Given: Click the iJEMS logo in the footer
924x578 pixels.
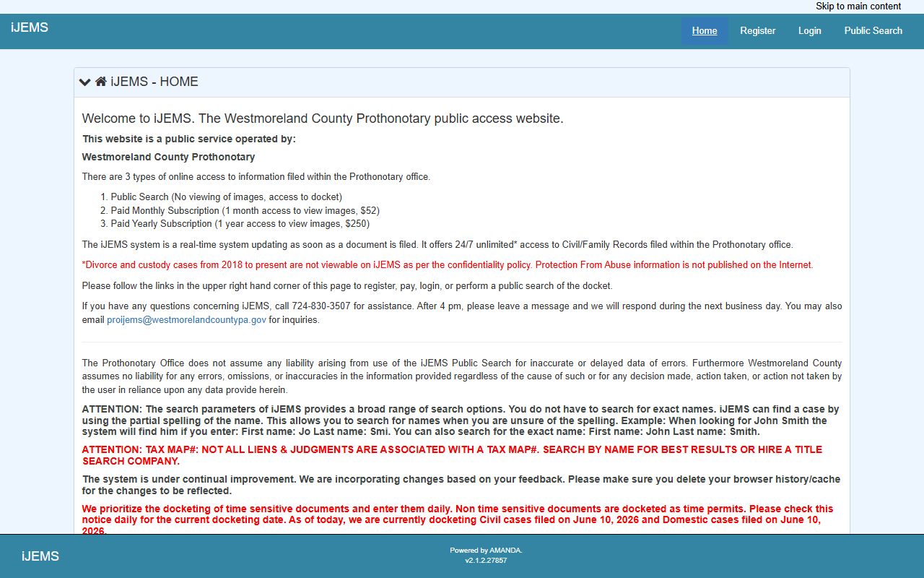Looking at the screenshot, I should 40,556.
